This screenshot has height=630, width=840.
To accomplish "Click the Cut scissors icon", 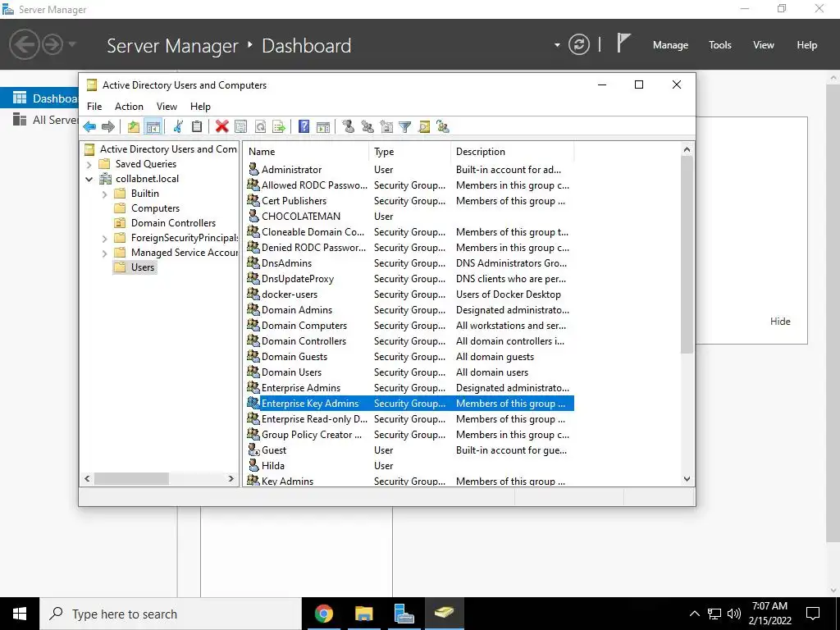I will [x=178, y=127].
